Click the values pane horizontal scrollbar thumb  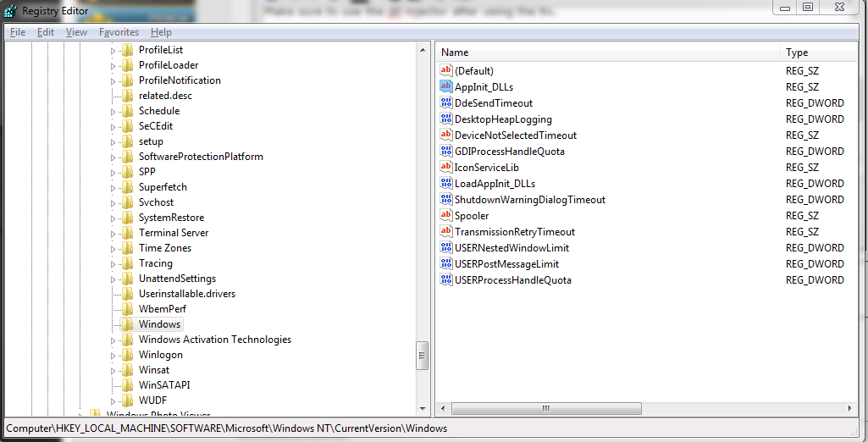click(546, 409)
